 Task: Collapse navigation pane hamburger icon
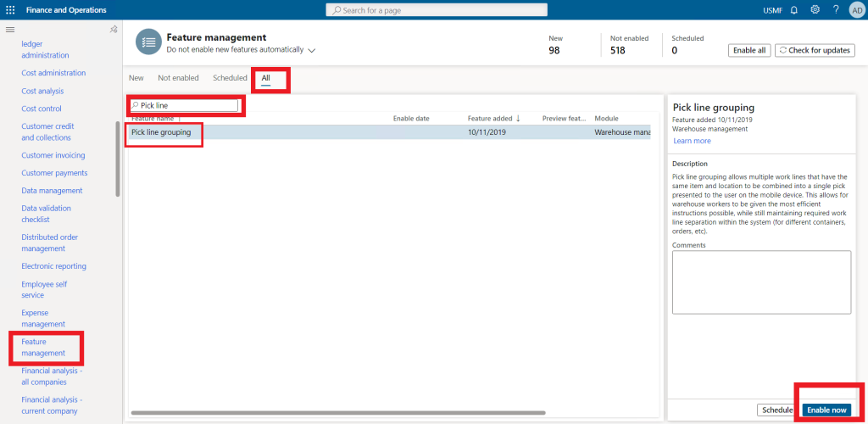pyautogui.click(x=10, y=30)
